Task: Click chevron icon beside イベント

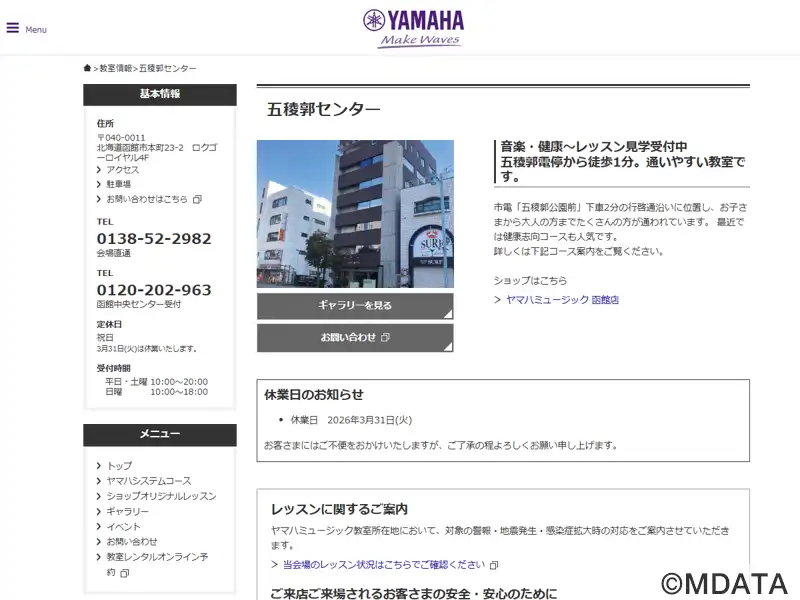Action: 99,527
